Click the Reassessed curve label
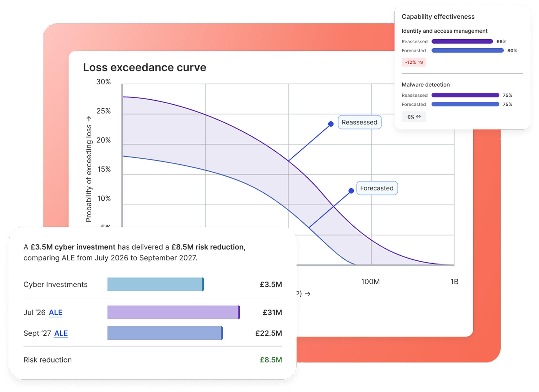The image size is (539, 392). (360, 122)
